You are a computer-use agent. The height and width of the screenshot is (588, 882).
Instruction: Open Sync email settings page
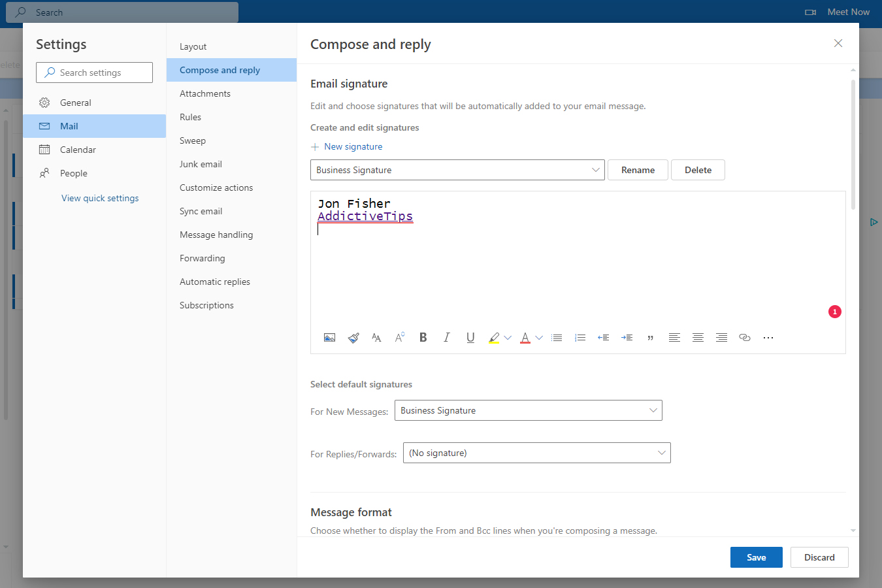(x=231, y=211)
